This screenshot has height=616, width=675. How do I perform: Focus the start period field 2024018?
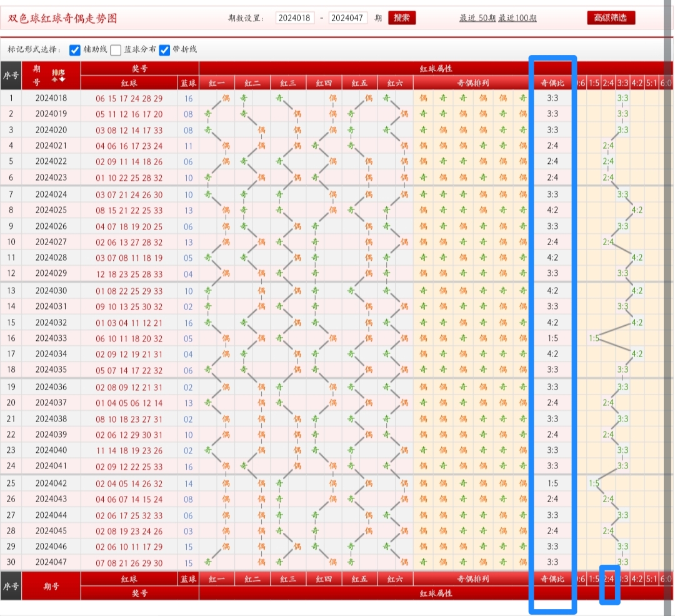point(295,18)
